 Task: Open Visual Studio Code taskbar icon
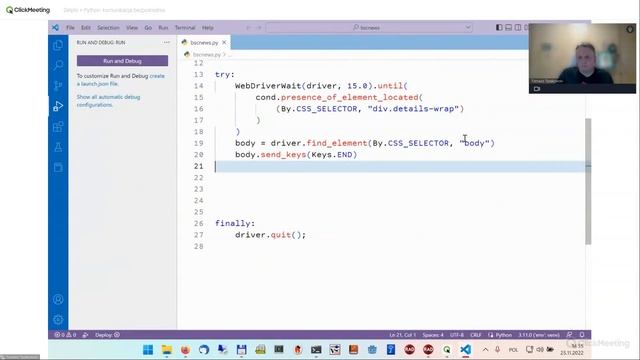coord(465,350)
